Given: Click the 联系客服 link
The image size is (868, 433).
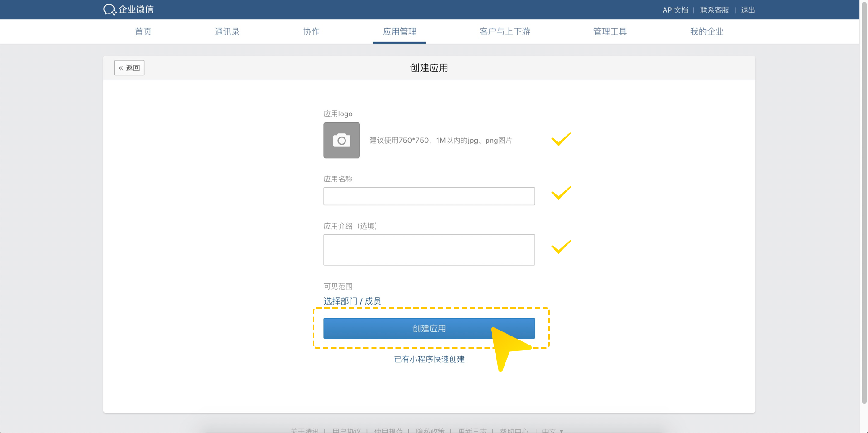Looking at the screenshot, I should [714, 10].
